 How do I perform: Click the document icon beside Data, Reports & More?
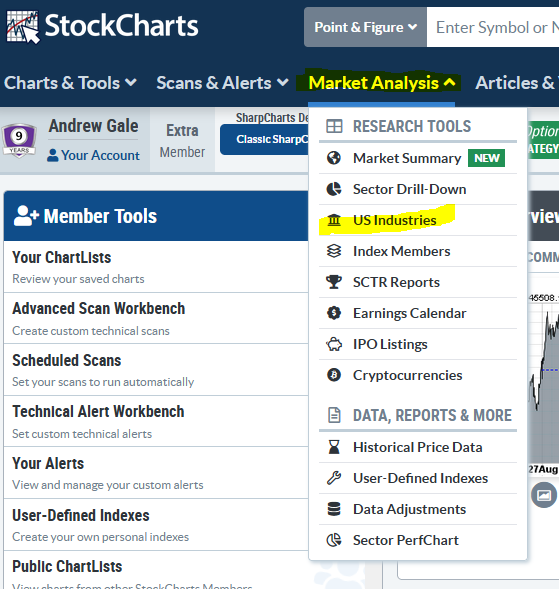(334, 415)
